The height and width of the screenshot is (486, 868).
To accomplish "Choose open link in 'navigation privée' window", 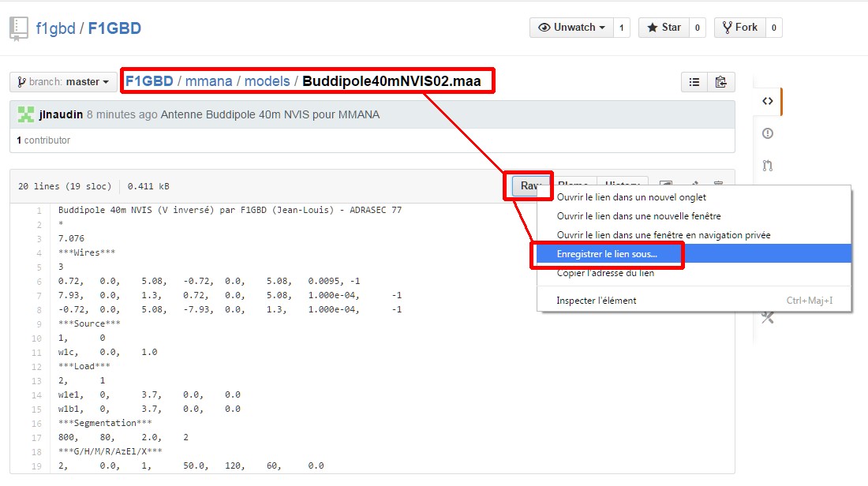I will [694, 234].
